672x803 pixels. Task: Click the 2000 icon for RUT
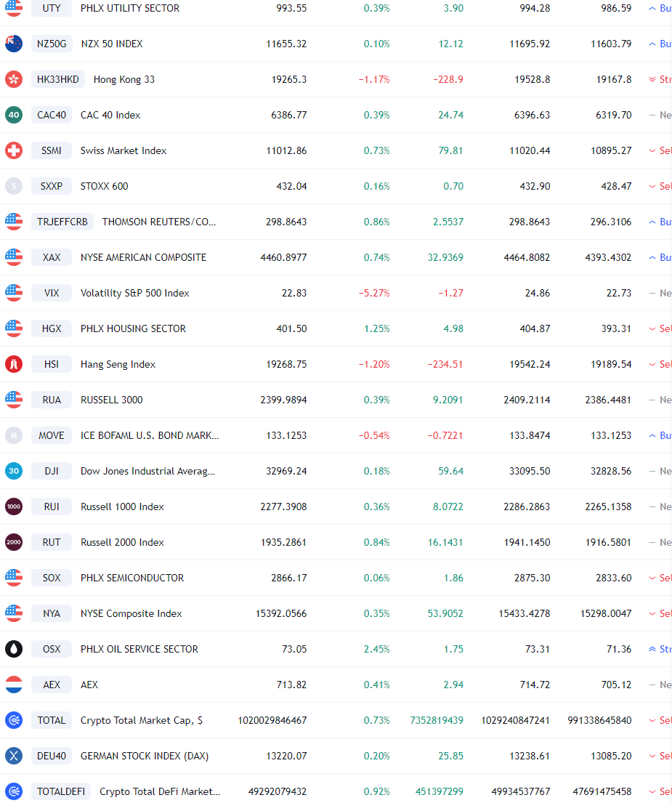tap(14, 542)
